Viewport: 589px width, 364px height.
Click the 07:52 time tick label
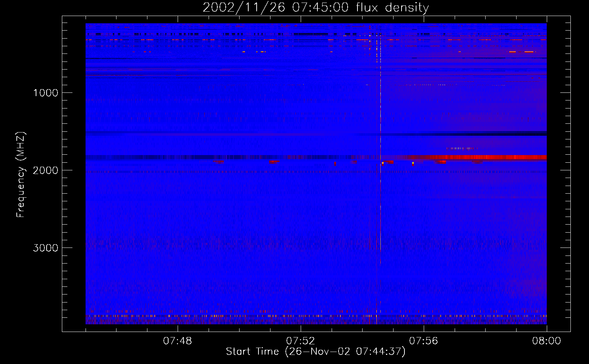pyautogui.click(x=300, y=341)
